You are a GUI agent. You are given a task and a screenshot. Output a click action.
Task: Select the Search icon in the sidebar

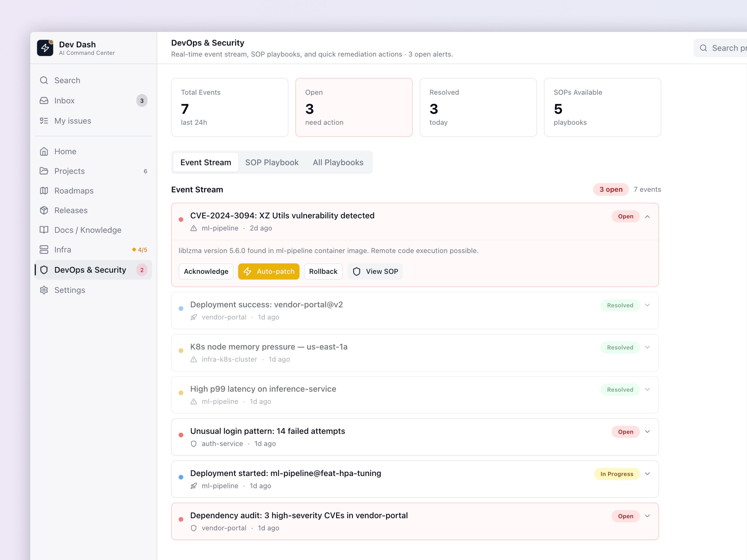point(44,80)
